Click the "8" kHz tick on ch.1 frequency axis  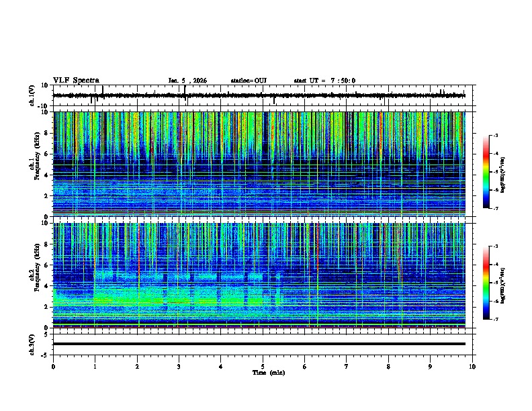pyautogui.click(x=46, y=133)
